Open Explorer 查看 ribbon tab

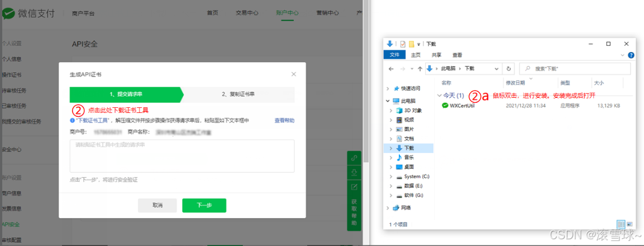tap(457, 55)
